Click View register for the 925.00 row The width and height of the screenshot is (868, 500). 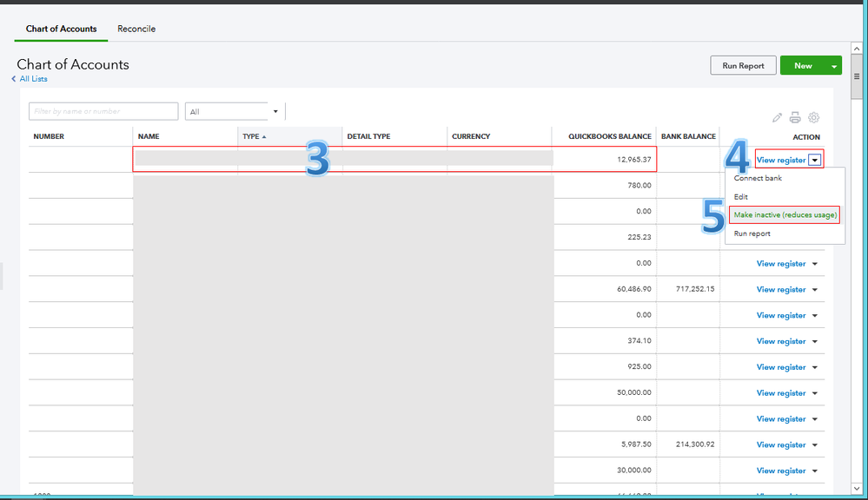point(781,367)
